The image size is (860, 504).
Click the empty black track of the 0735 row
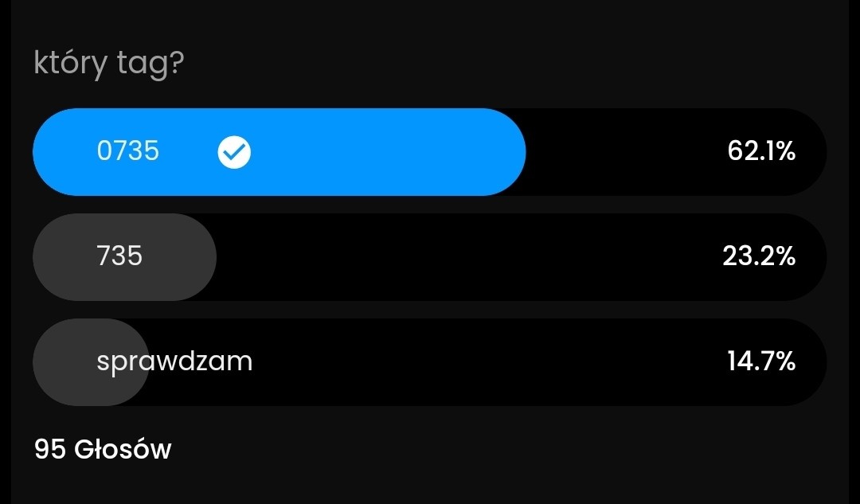(621, 151)
